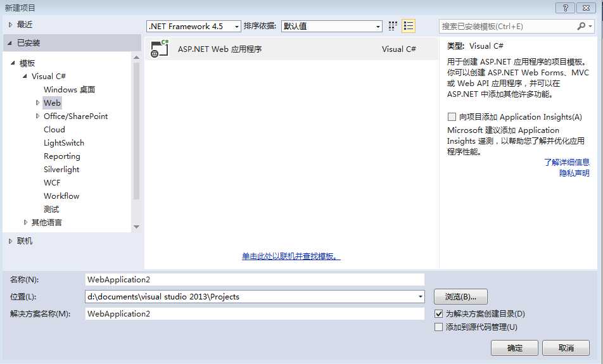Select Office/SharePoint category label
Viewport: 603px width, 364px height.
(x=76, y=116)
